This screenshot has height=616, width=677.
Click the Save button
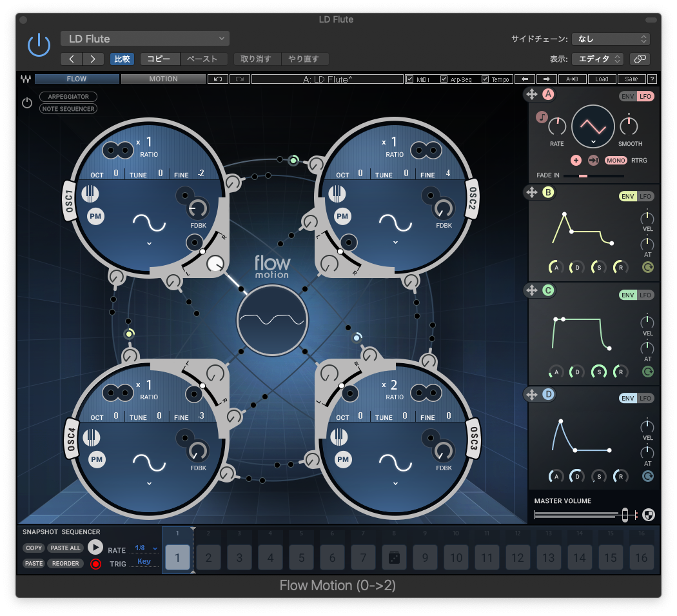pyautogui.click(x=631, y=79)
